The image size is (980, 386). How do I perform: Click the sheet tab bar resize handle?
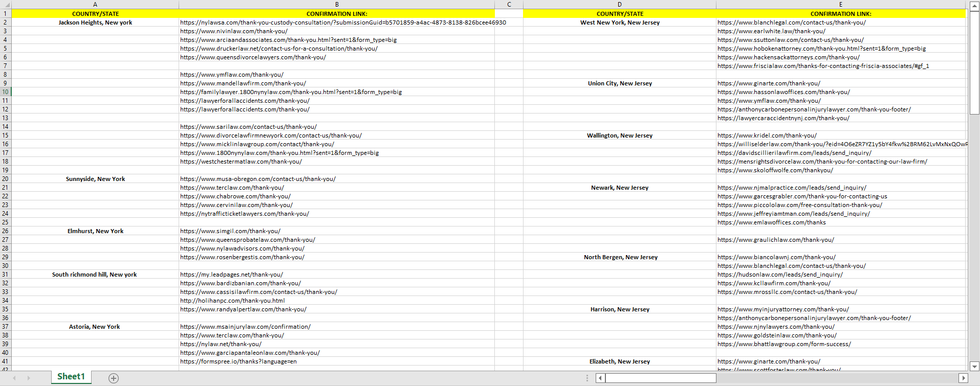coord(587,378)
